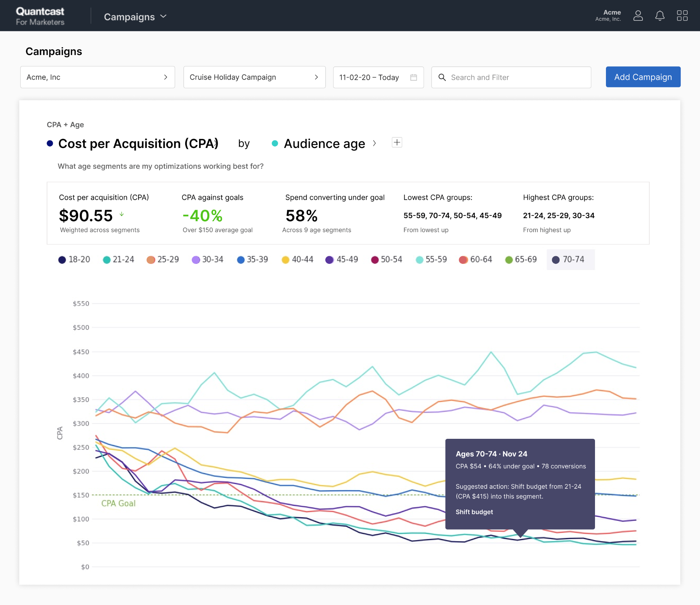700x605 pixels.
Task: Open the apps grid icon
Action: tap(682, 16)
